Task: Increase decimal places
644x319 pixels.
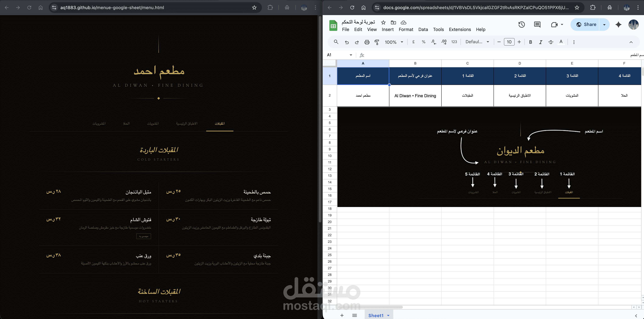Action: (x=444, y=42)
